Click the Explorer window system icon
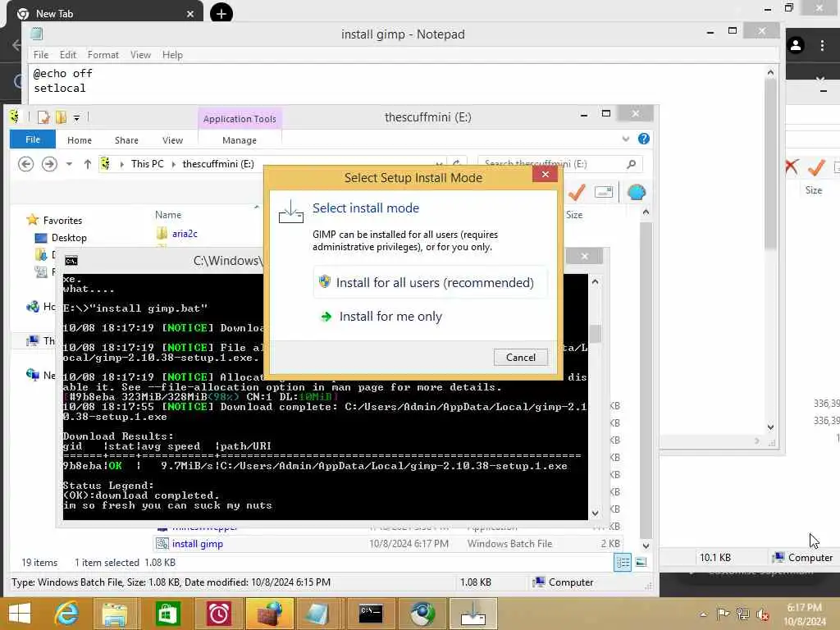 (x=15, y=116)
